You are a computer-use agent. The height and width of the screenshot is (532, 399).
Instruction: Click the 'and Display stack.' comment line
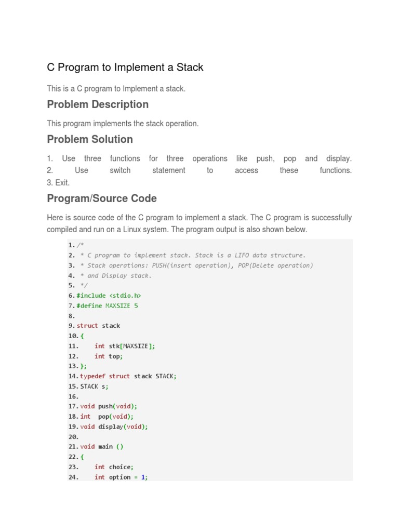coord(116,275)
